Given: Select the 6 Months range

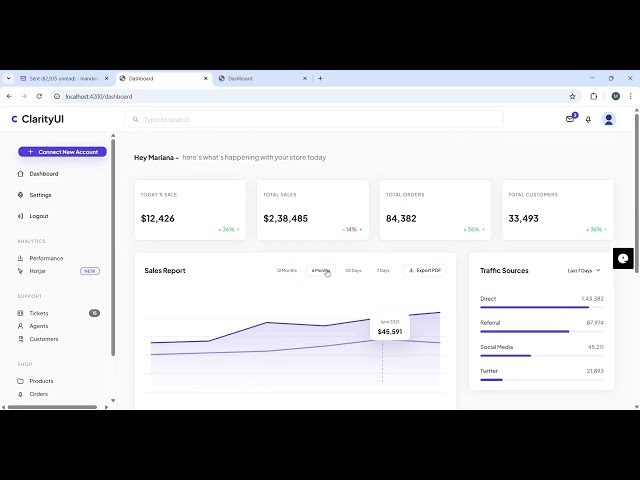Looking at the screenshot, I should click(320, 271).
